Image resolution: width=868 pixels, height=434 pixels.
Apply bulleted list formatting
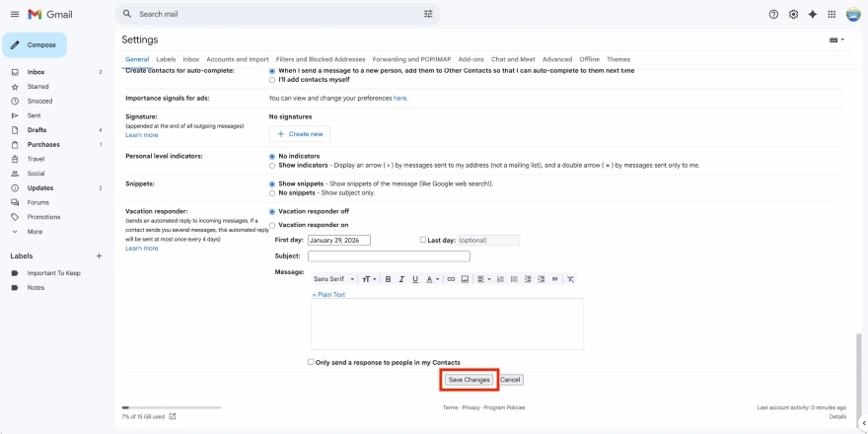(514, 279)
